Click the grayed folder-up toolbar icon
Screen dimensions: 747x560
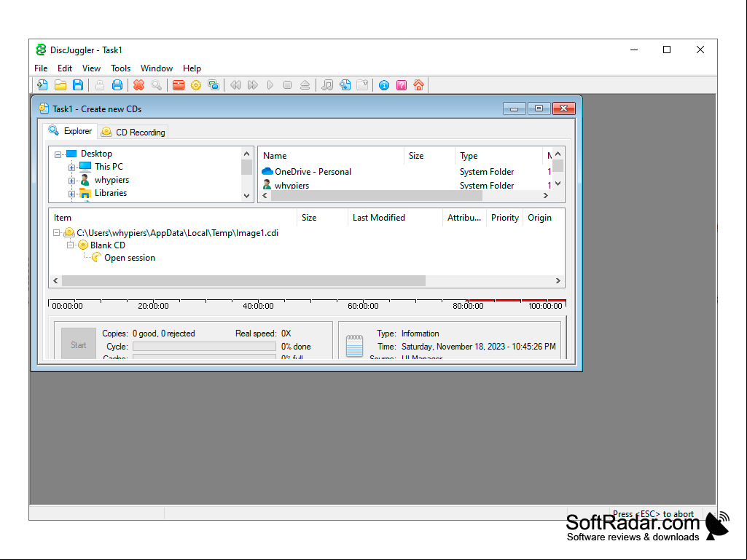pyautogui.click(x=362, y=85)
